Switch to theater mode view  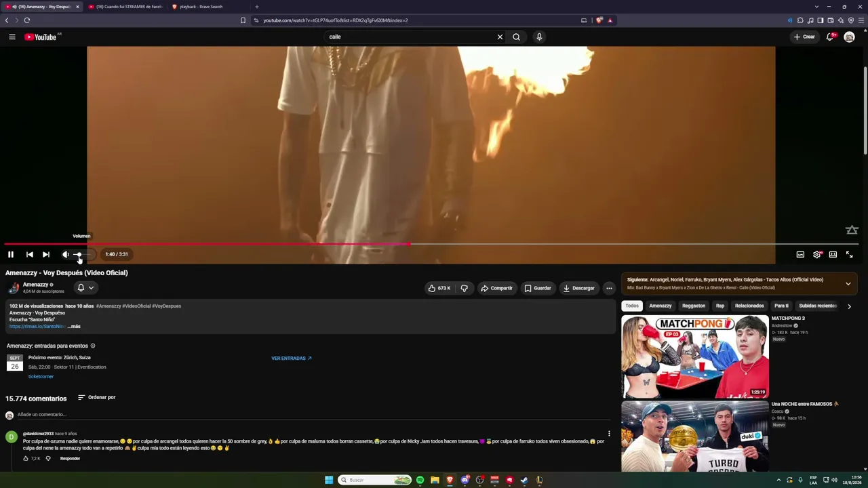tap(833, 254)
